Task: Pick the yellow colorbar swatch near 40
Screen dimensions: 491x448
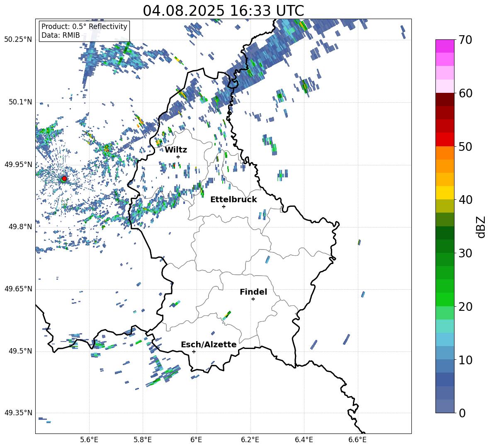Action: pos(445,193)
